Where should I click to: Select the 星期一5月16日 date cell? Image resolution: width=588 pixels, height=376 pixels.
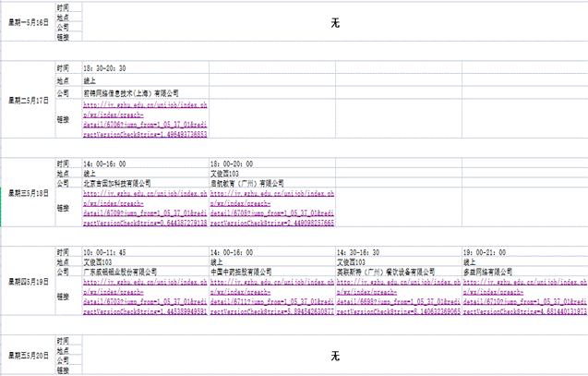click(x=28, y=22)
